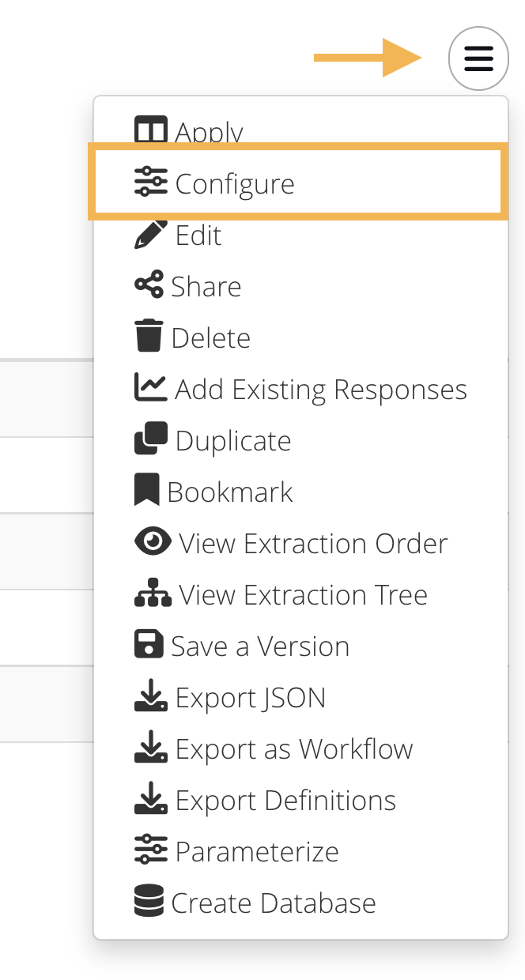
Task: Click the Save a Version floppy icon
Action: coord(149,646)
